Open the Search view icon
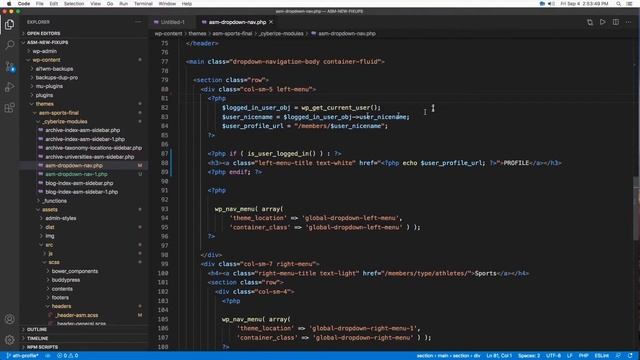The width and height of the screenshot is (640, 360). (9, 45)
